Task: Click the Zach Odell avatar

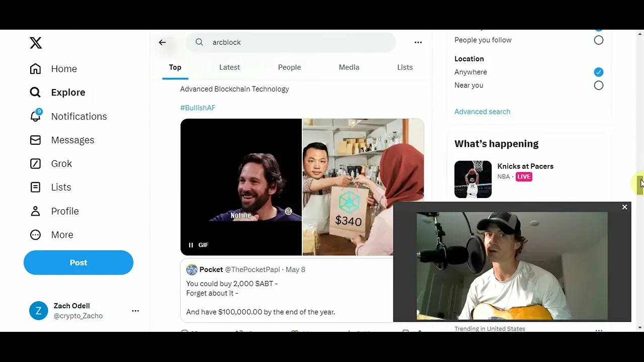Action: (x=39, y=311)
